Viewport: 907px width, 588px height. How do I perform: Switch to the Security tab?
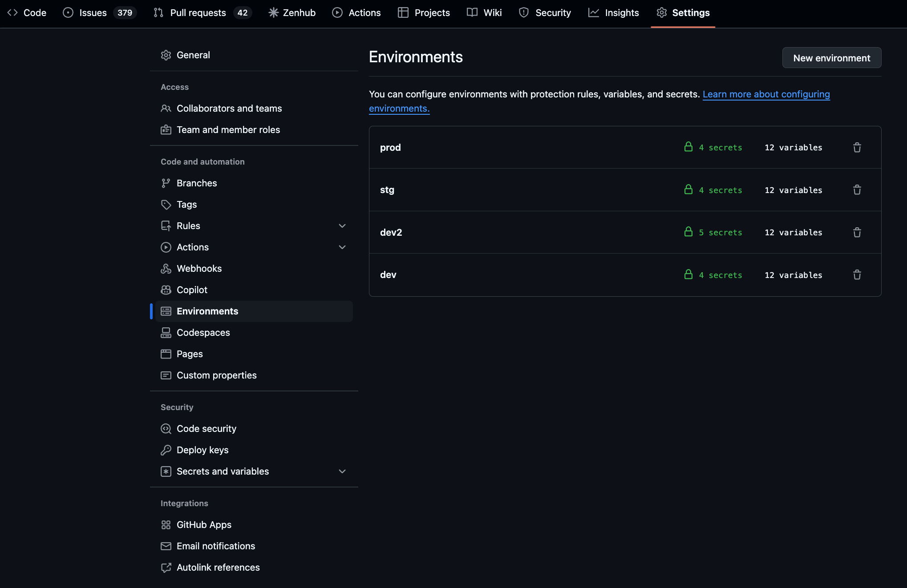pyautogui.click(x=552, y=12)
